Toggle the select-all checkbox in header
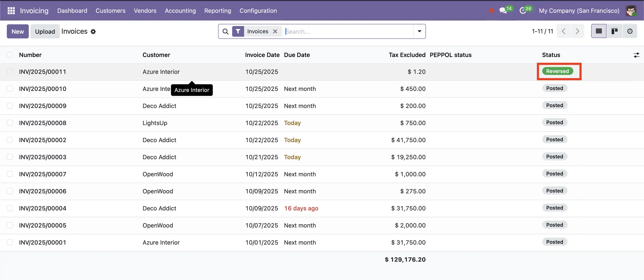644x280 pixels. [x=10, y=55]
